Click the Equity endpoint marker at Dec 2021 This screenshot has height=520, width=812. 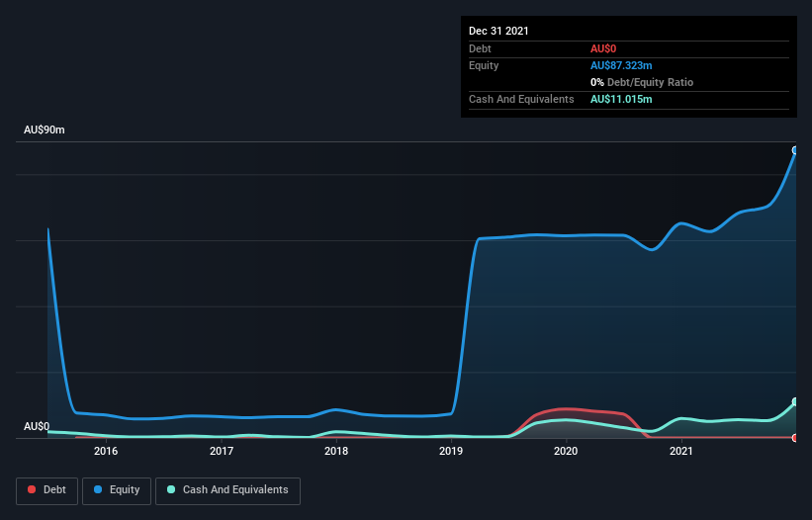[x=795, y=150]
